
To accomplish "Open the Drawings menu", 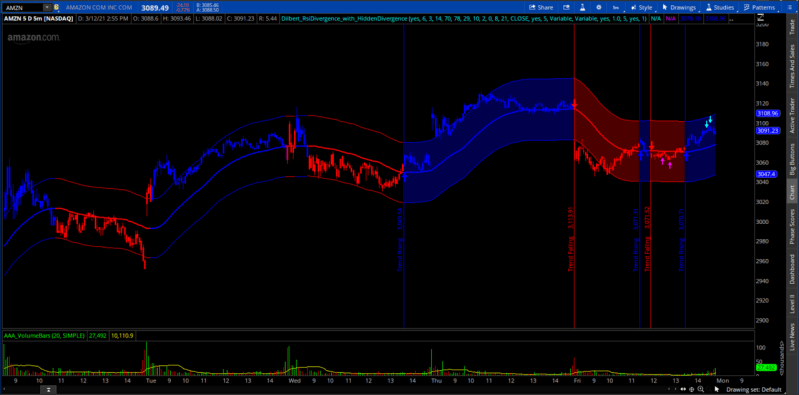I will pos(679,8).
